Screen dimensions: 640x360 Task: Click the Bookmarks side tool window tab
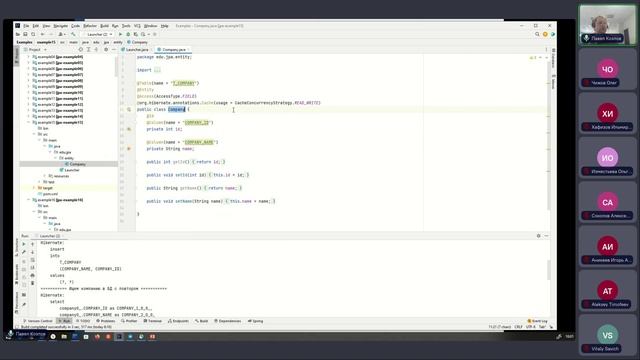[16, 273]
